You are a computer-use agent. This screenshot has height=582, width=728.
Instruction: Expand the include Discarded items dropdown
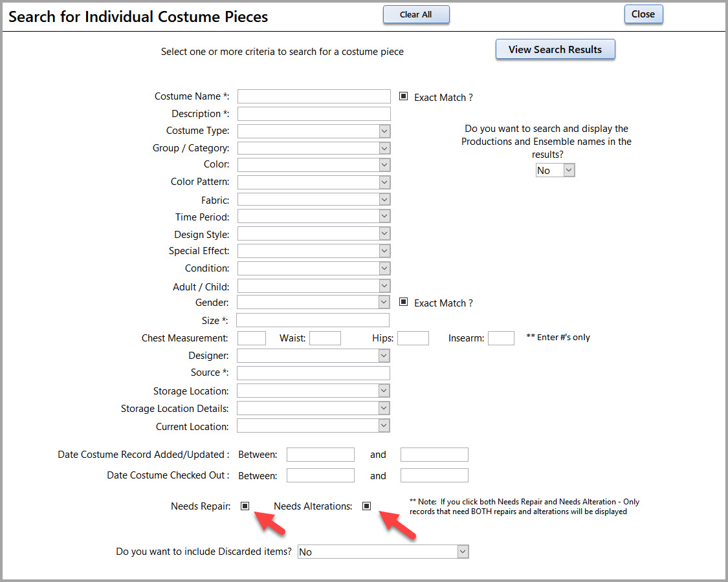tap(462, 552)
